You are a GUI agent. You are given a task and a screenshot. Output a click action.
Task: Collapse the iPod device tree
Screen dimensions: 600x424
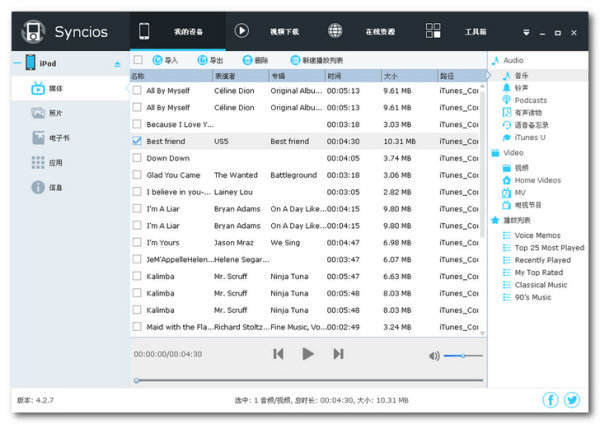pyautogui.click(x=17, y=63)
